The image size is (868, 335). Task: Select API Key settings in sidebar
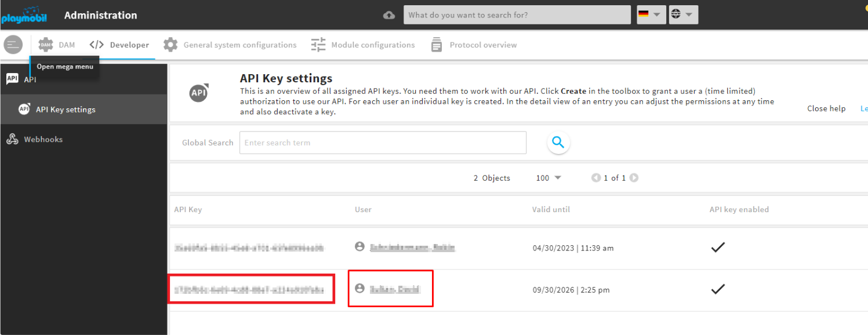click(66, 110)
